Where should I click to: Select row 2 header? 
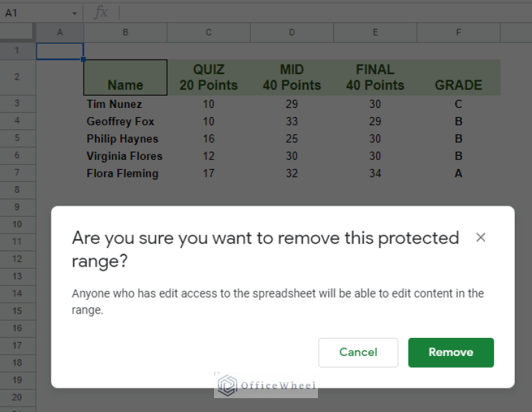[x=17, y=77]
